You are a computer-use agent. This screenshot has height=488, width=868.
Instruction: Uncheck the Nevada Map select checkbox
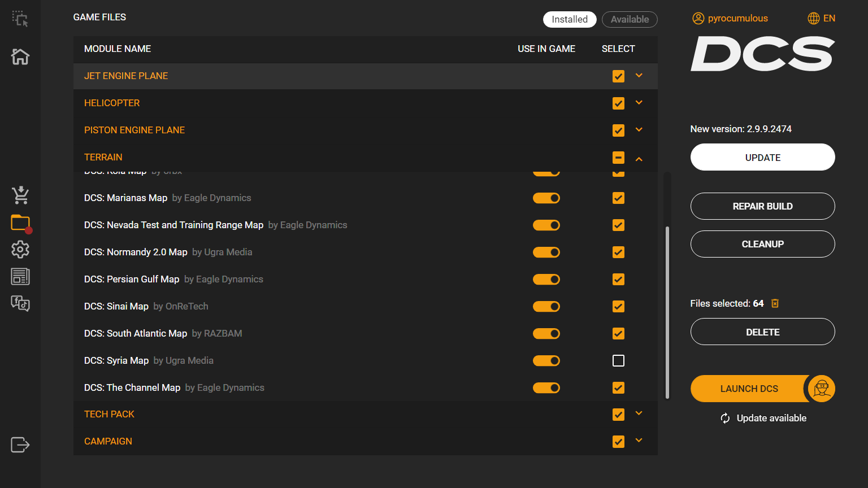[619, 225]
